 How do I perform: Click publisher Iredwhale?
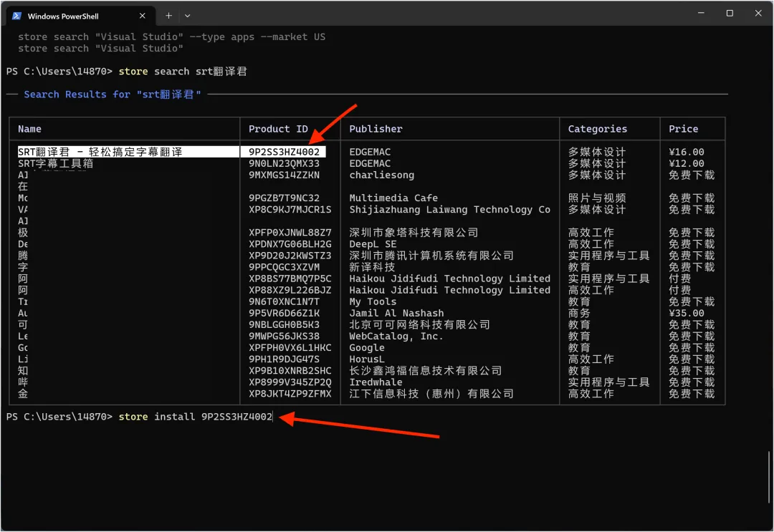click(376, 382)
